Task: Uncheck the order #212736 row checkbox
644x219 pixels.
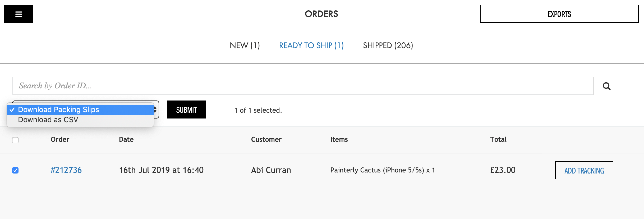Action: [15, 170]
